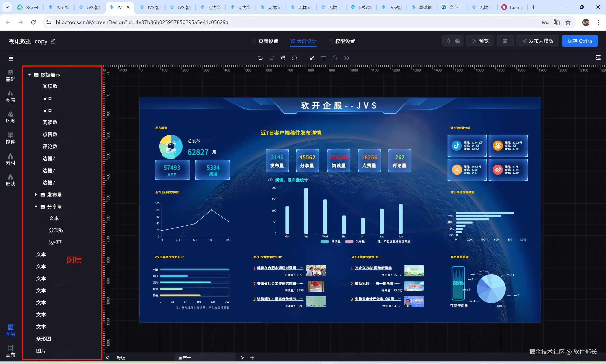Click the 保存 Ctrl+s button
The width and height of the screenshot is (606, 364).
(580, 41)
